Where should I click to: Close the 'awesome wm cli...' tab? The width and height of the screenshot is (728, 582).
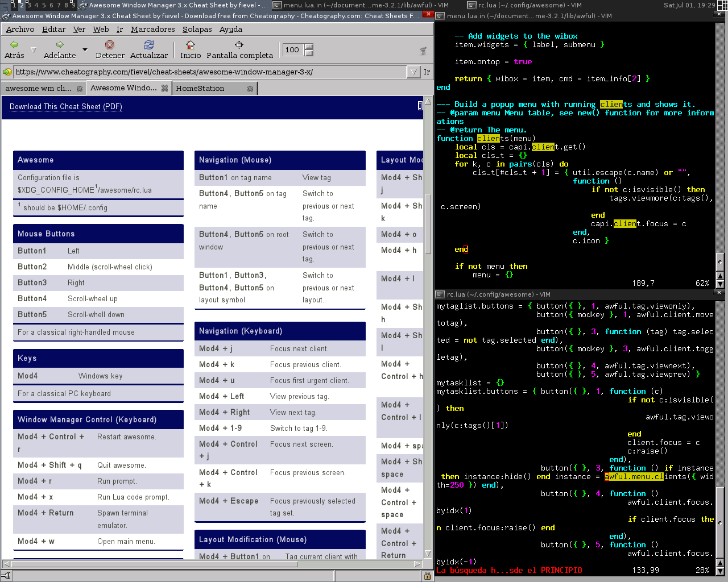[x=80, y=89]
